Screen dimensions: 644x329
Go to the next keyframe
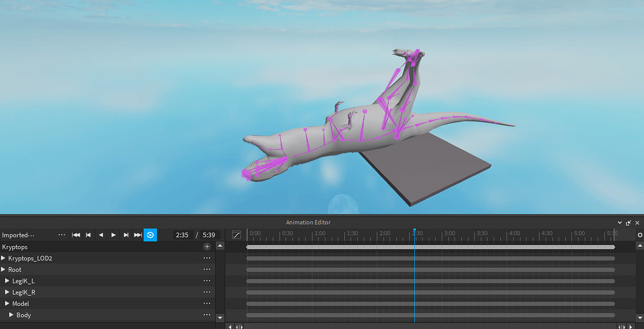pos(126,235)
